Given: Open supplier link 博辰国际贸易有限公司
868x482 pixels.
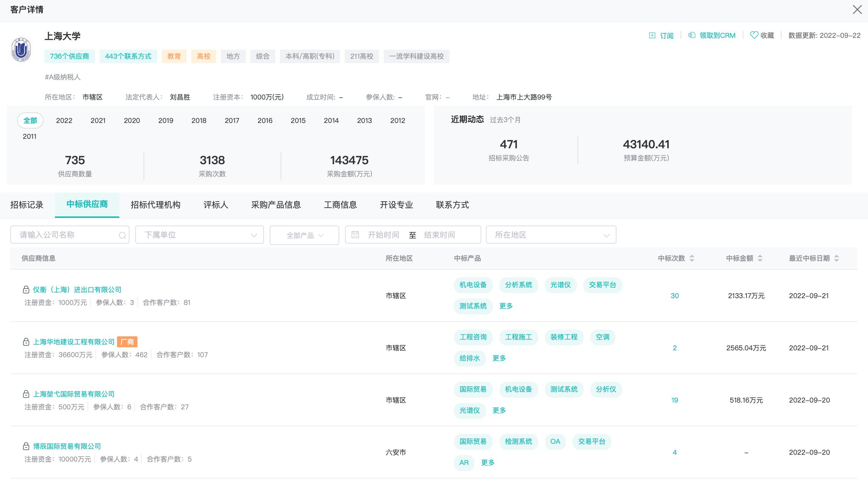Looking at the screenshot, I should pos(67,446).
